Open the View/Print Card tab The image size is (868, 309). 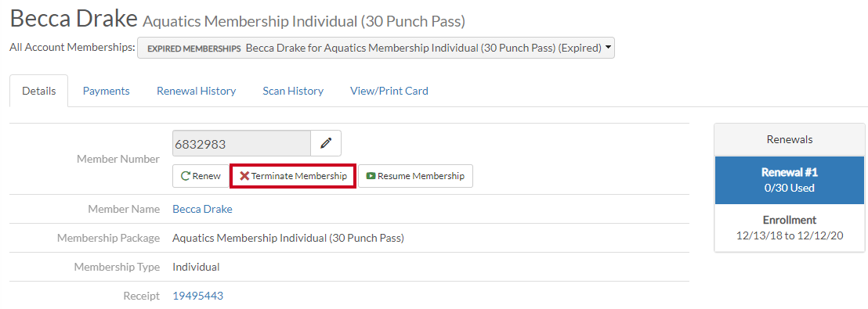[389, 91]
